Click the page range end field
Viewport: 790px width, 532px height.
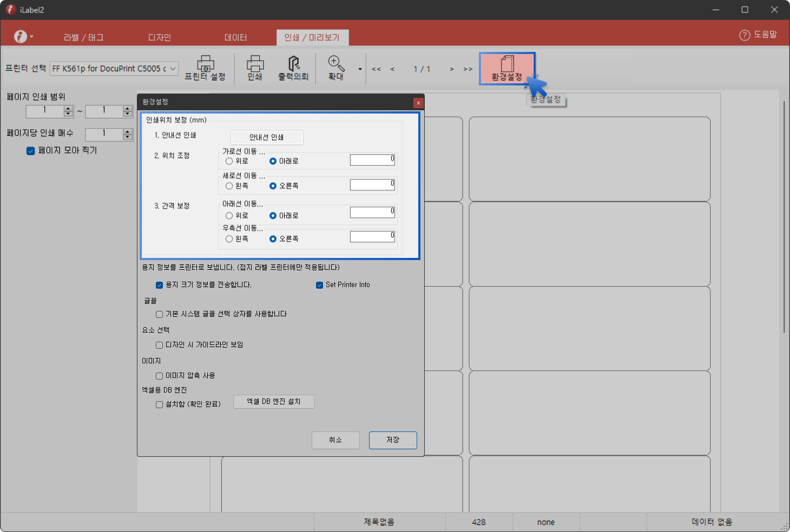tap(104, 111)
